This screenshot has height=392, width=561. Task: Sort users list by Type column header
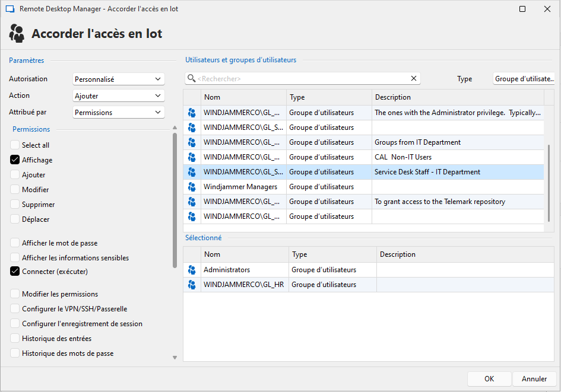pyautogui.click(x=329, y=97)
